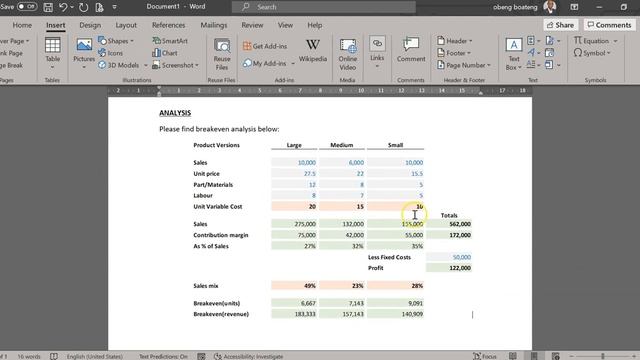The image size is (640, 360).
Task: Click the Redo icon in title bar
Action: click(x=83, y=7)
